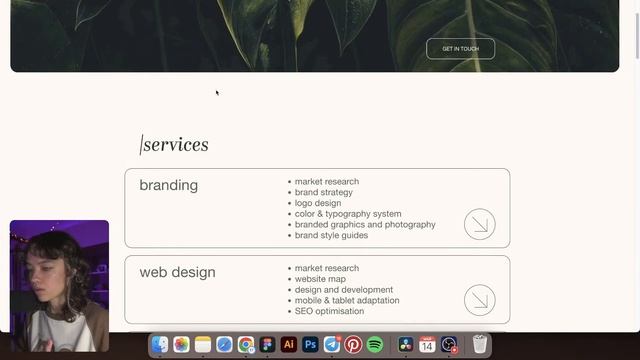Click 'mobile & tablet adaptation' item
The height and width of the screenshot is (360, 640).
pyautogui.click(x=347, y=300)
